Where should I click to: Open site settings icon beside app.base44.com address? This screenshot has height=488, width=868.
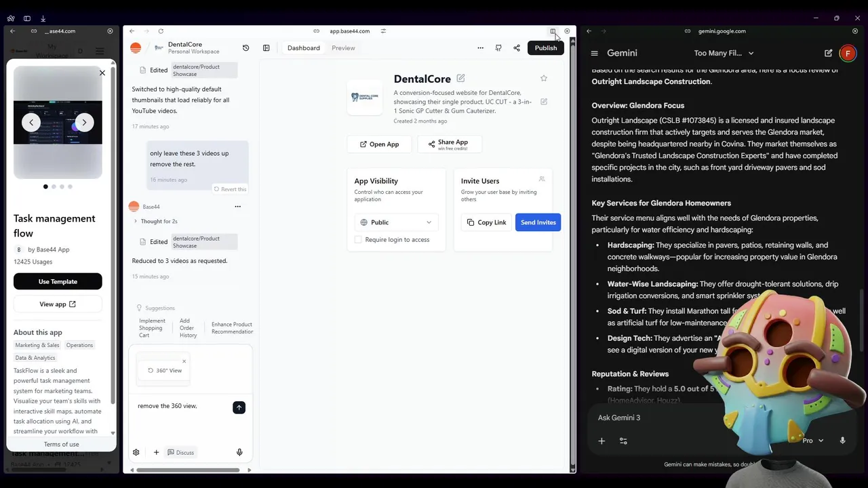[383, 31]
